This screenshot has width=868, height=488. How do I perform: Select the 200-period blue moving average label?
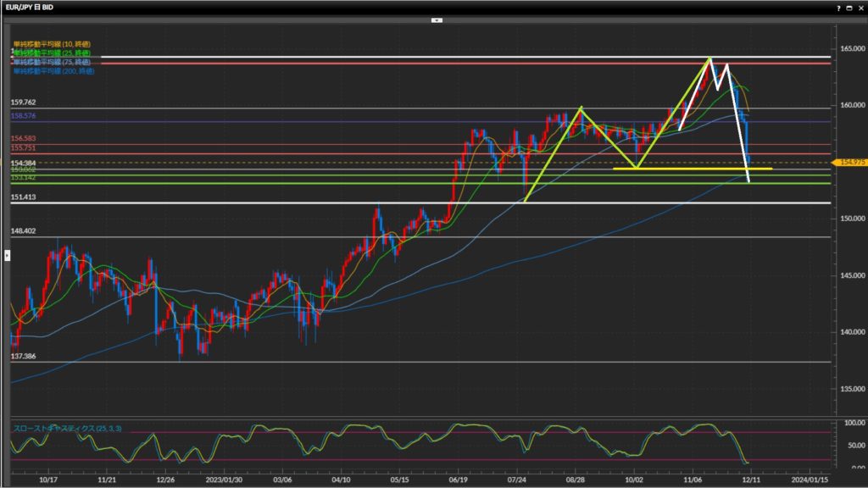(54, 71)
